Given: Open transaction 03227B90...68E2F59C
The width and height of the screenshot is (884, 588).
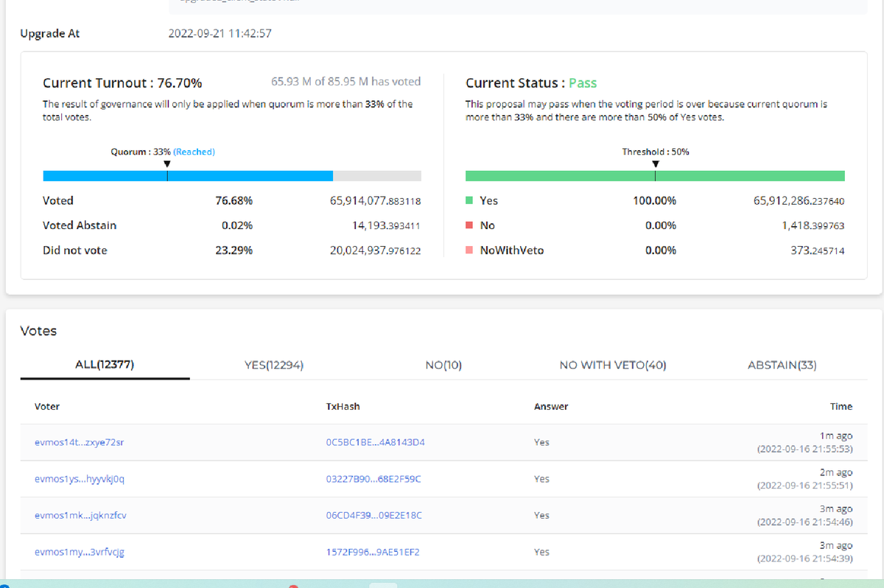Looking at the screenshot, I should click(373, 479).
